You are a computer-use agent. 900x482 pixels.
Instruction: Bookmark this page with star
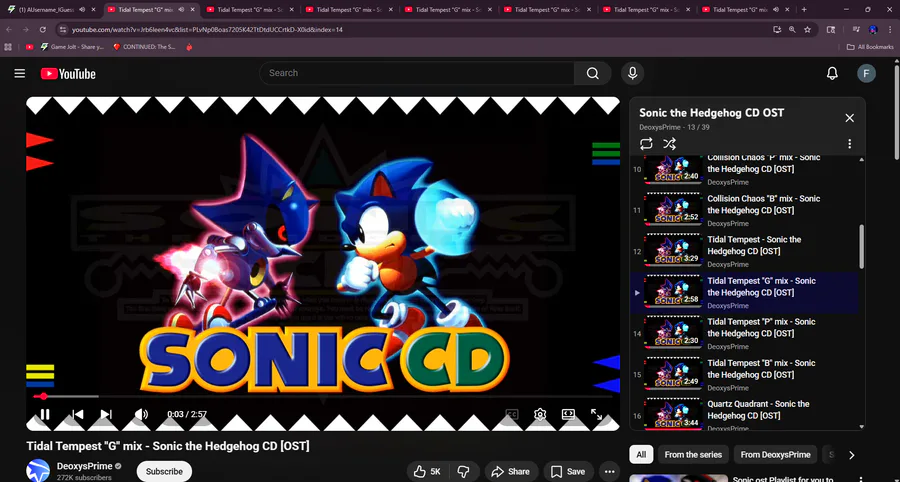click(808, 29)
